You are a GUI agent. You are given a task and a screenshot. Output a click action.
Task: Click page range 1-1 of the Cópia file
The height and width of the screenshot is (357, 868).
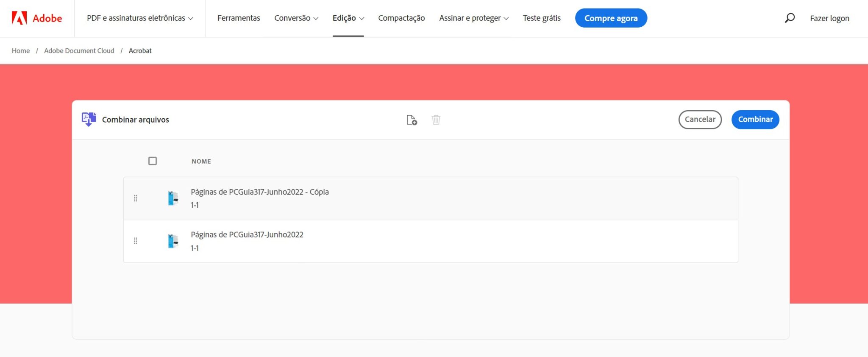(x=195, y=205)
